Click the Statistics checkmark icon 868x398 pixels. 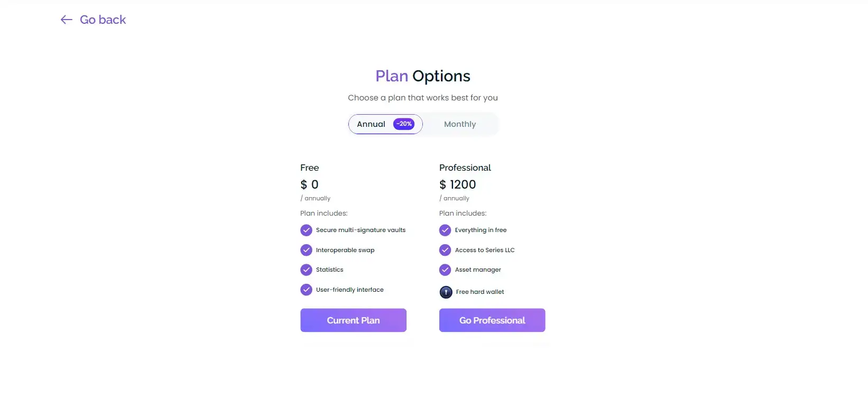point(306,270)
